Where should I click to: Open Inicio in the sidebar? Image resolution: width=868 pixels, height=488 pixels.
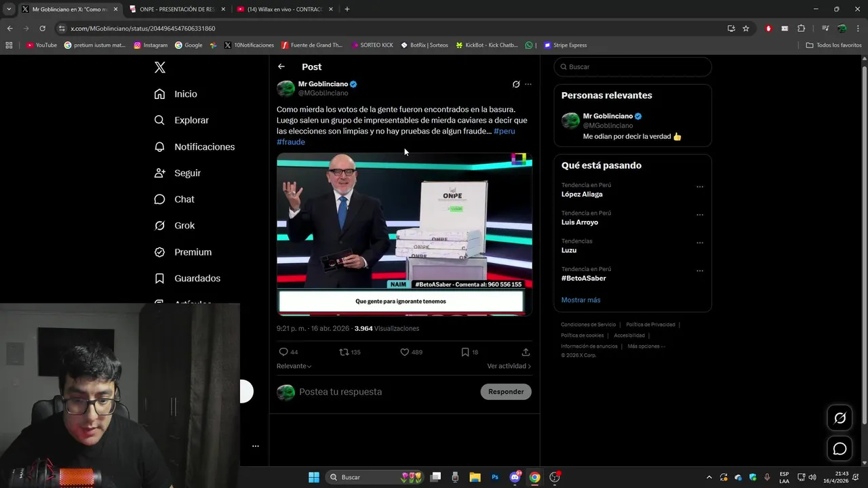pyautogui.click(x=176, y=94)
